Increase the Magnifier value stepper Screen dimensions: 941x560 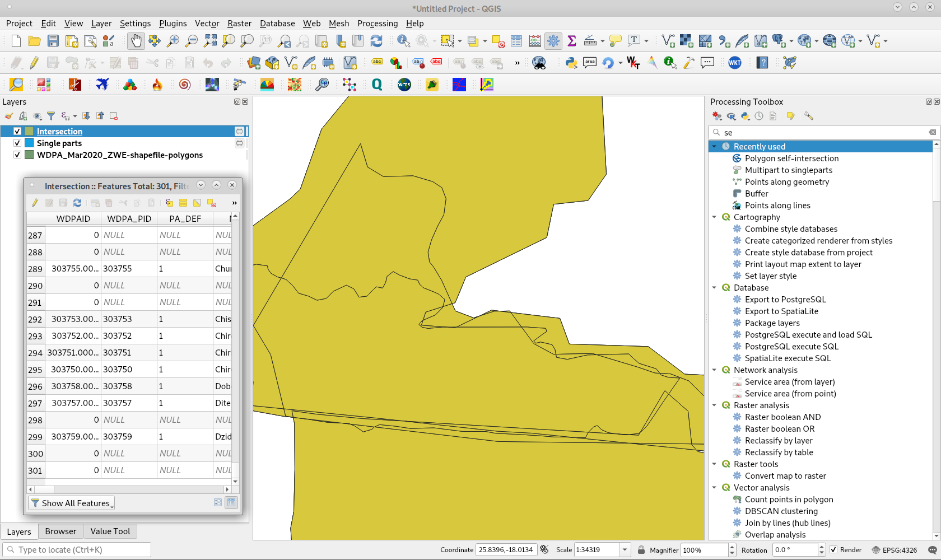pos(732,547)
